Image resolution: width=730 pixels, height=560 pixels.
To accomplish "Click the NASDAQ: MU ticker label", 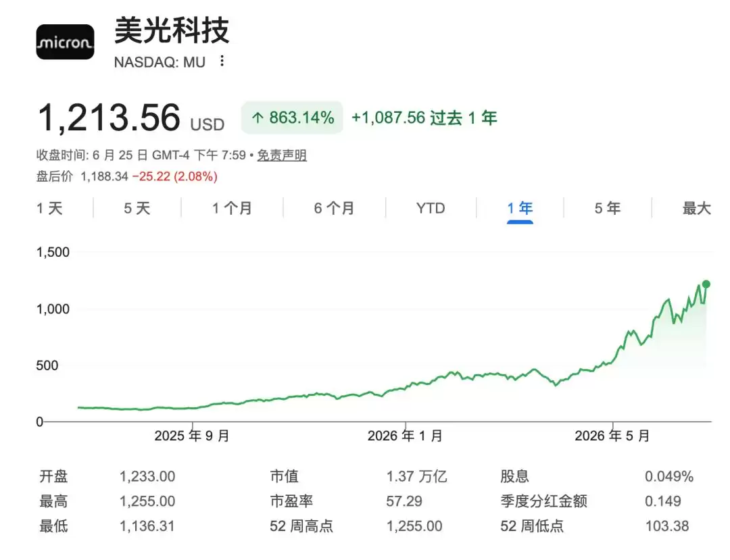I will click(160, 62).
